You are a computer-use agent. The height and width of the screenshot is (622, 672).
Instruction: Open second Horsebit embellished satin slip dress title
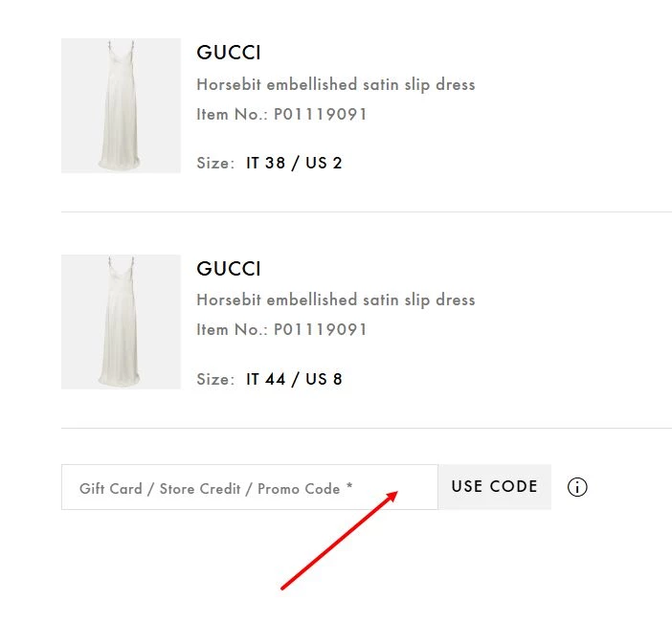pyautogui.click(x=336, y=300)
